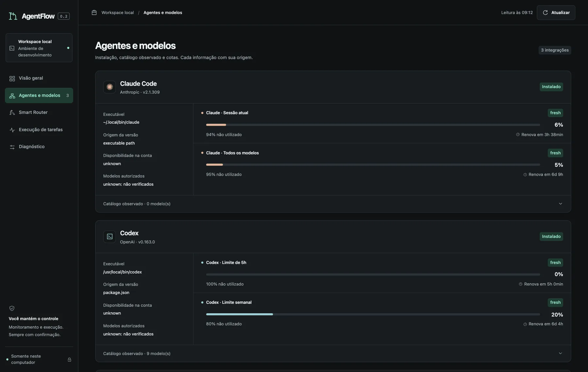Click the lock icon beside Somente neste computador

click(69, 360)
